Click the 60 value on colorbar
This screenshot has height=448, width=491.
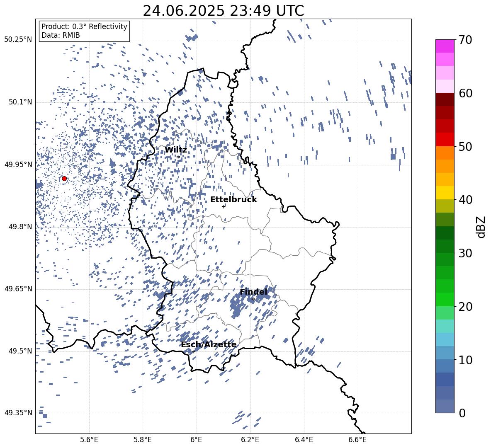(x=465, y=93)
